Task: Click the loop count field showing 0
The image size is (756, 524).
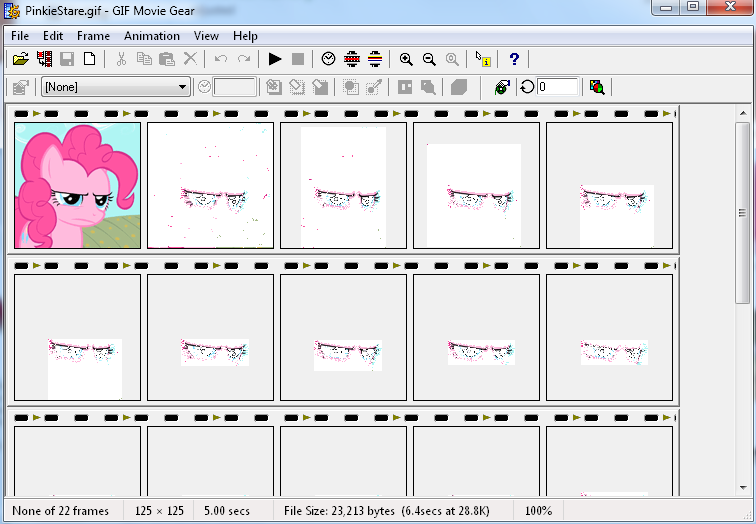Action: click(557, 87)
